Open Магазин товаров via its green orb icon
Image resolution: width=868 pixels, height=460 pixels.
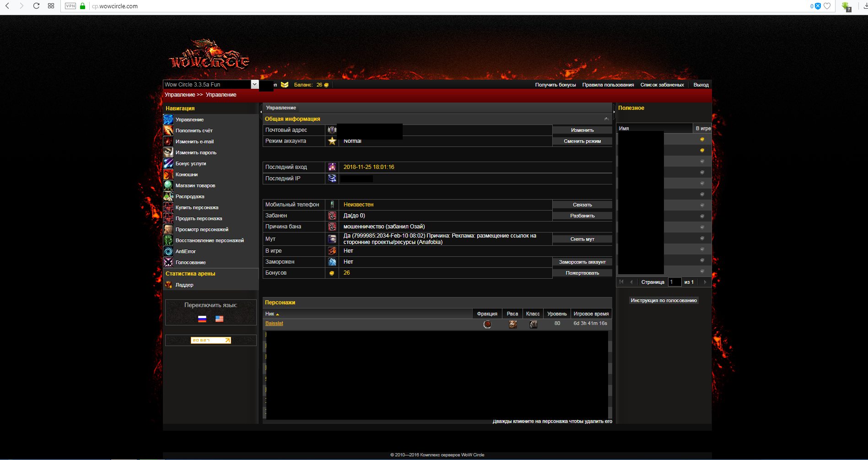click(x=168, y=185)
